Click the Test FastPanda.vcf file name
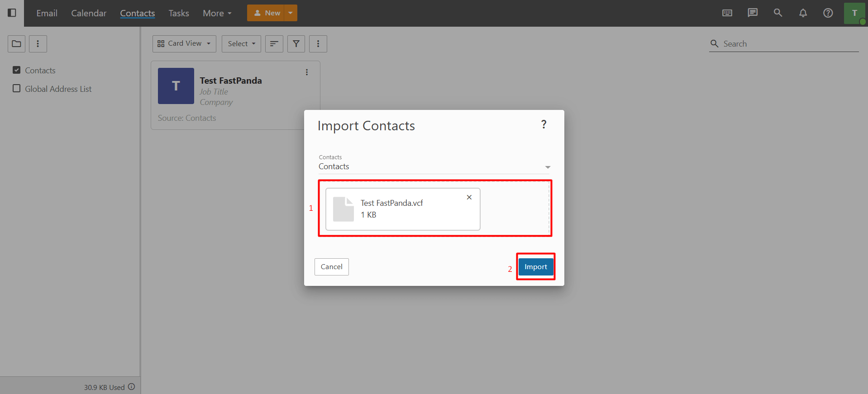 point(391,203)
